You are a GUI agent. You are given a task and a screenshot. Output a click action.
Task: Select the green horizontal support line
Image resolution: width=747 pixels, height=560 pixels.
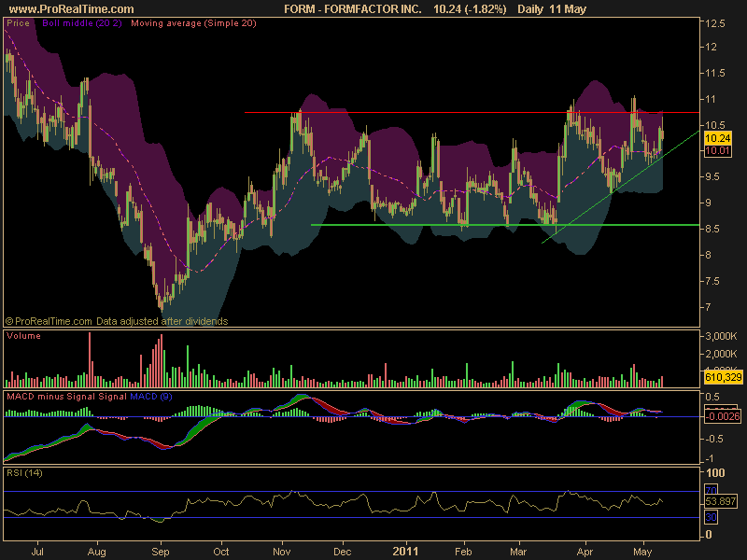pyautogui.click(x=505, y=225)
